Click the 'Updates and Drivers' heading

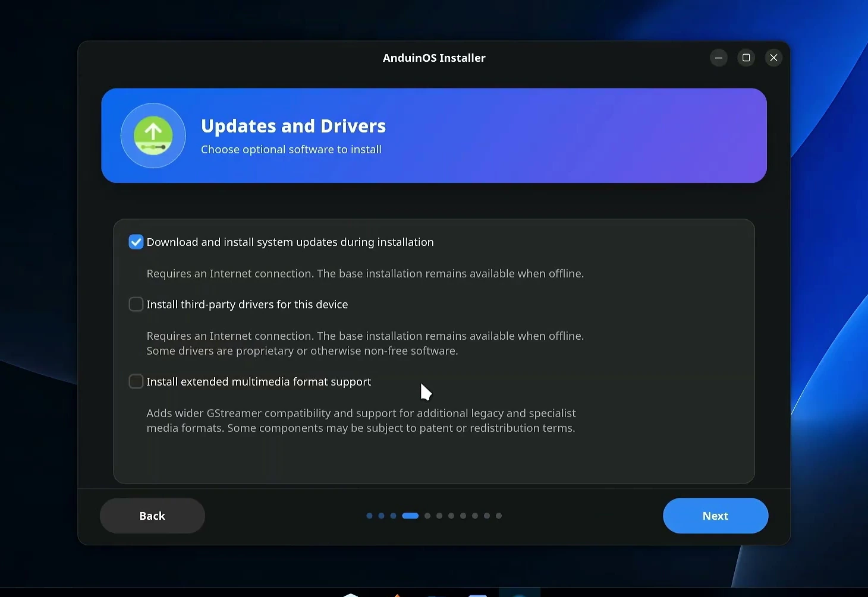coord(294,126)
